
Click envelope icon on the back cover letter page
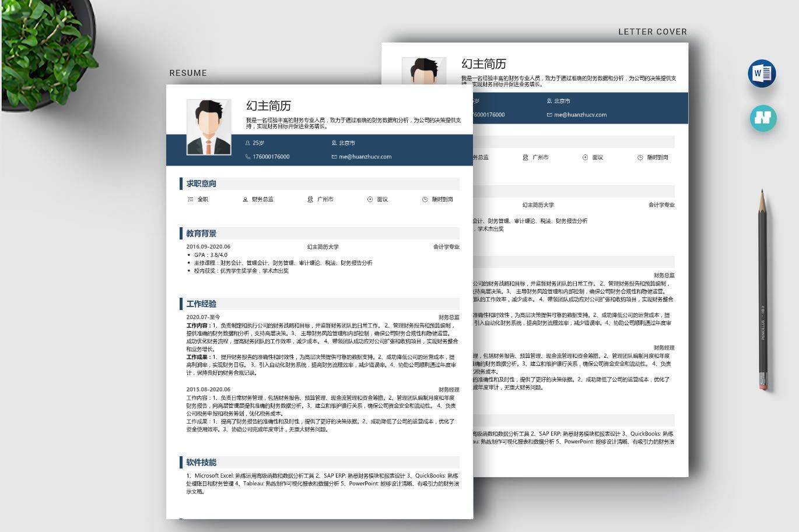tap(549, 115)
